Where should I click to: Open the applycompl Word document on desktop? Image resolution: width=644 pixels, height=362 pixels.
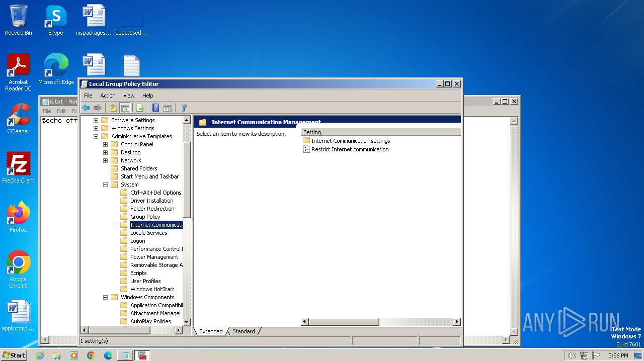(18, 316)
